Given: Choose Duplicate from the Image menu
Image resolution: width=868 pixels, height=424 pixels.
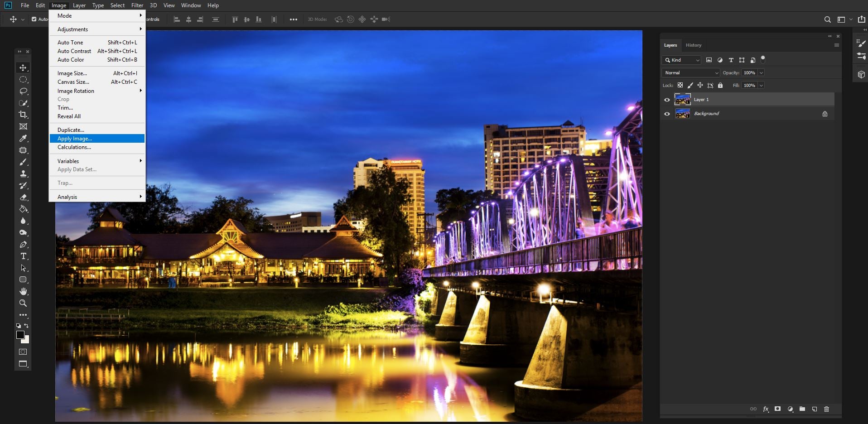Looking at the screenshot, I should 70,130.
